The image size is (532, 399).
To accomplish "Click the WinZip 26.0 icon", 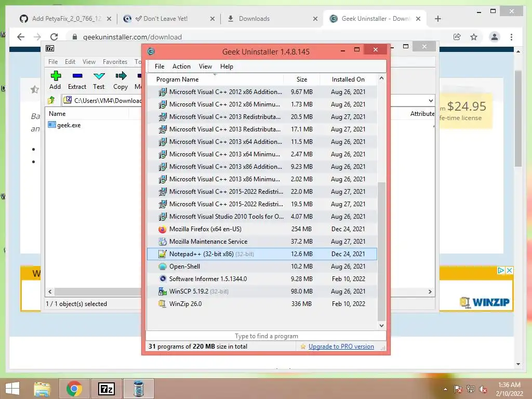I will click(163, 303).
